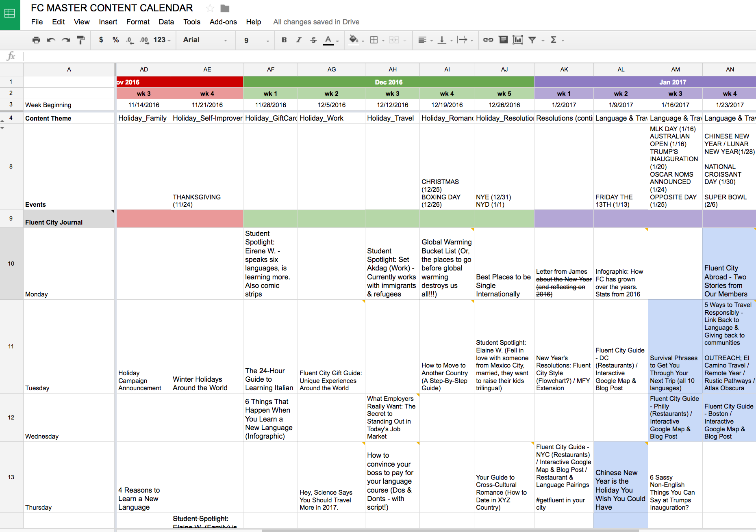Click the Filter icon
Image resolution: width=756 pixels, height=532 pixels.
[532, 40]
